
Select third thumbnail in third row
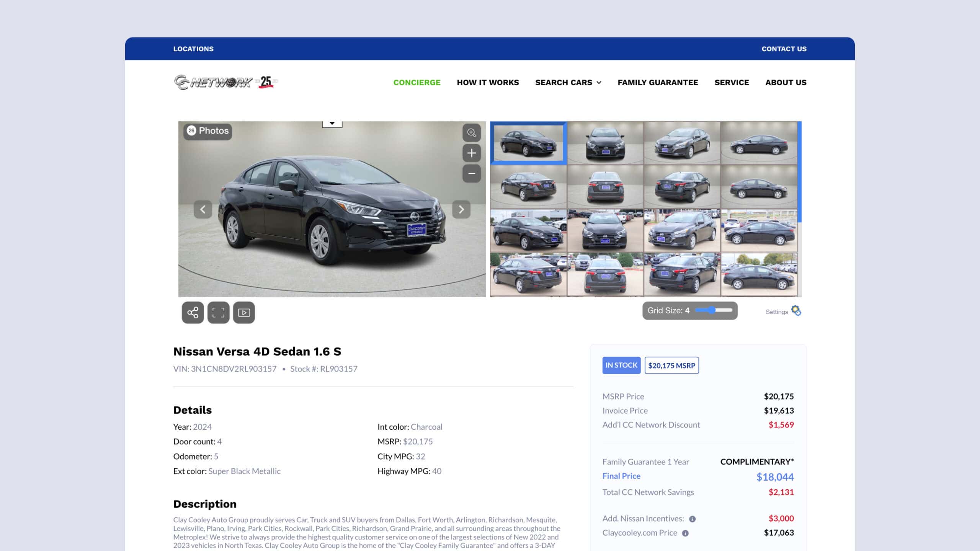coord(682,230)
